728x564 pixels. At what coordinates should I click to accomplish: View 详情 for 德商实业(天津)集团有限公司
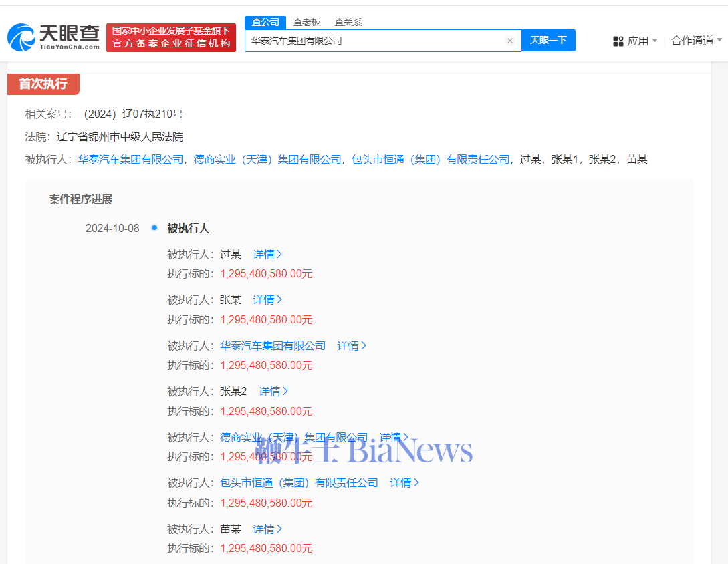point(394,437)
